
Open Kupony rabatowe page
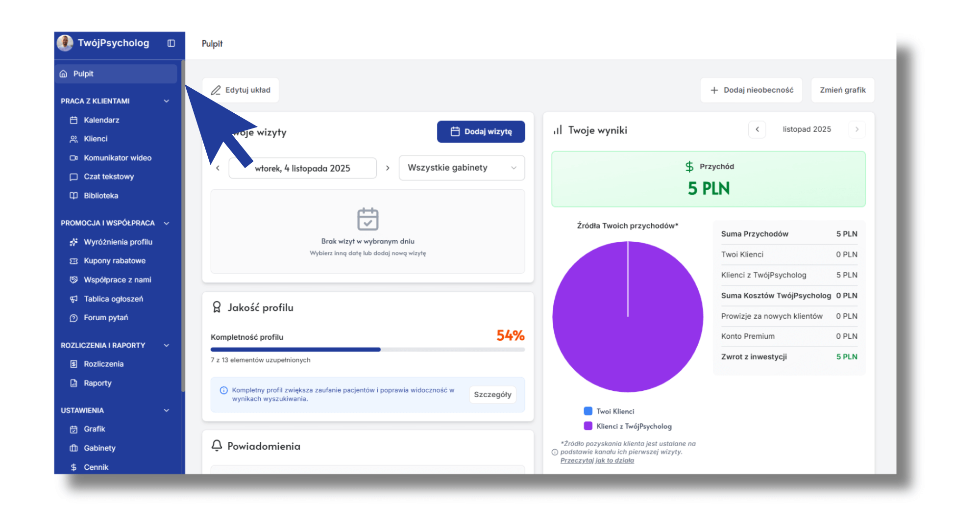click(x=114, y=261)
